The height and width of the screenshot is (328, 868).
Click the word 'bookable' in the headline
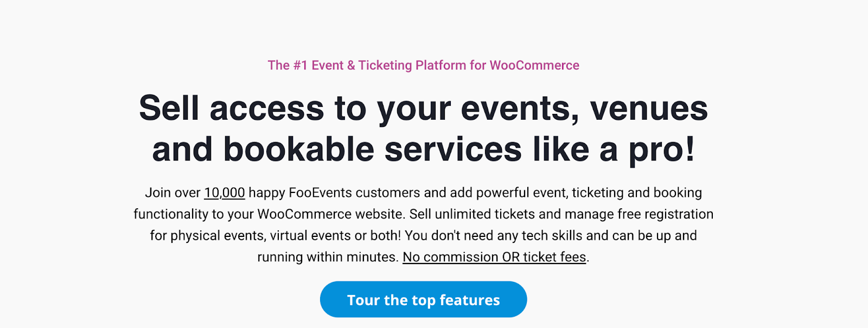click(x=299, y=150)
